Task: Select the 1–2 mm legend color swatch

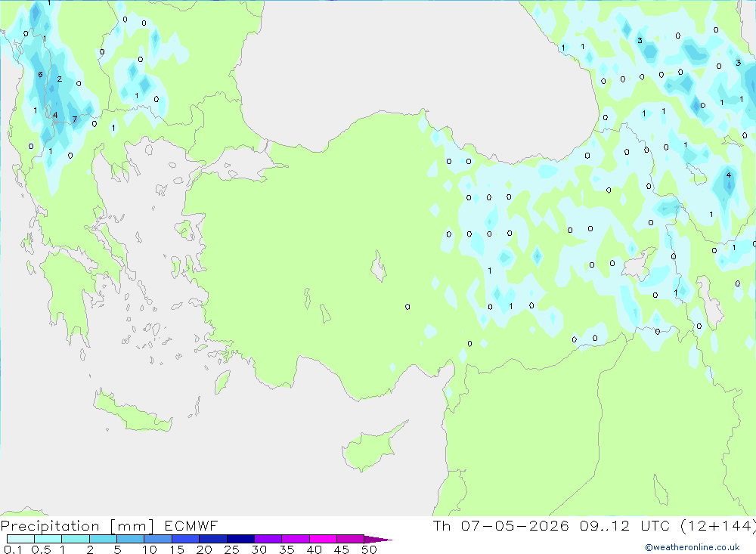Action: pos(76,539)
